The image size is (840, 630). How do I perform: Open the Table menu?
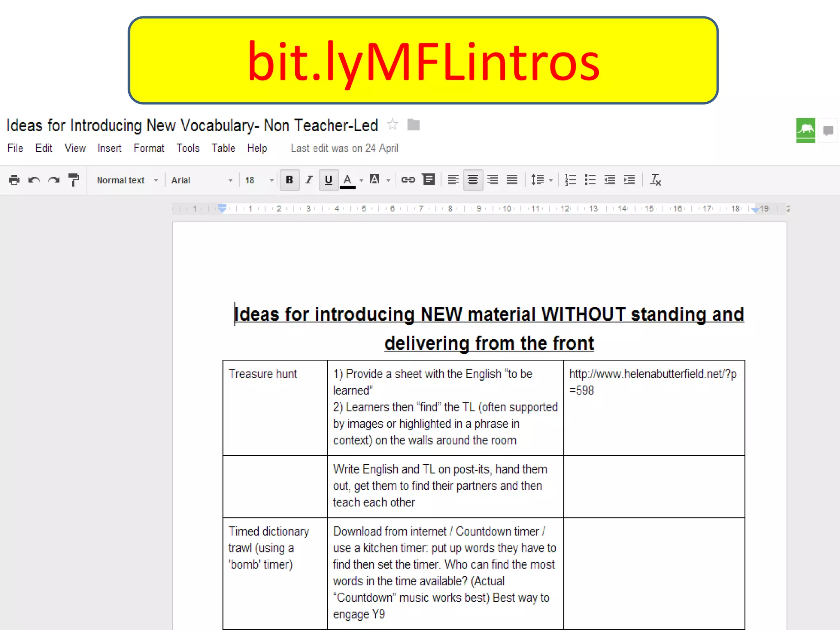pyautogui.click(x=223, y=148)
